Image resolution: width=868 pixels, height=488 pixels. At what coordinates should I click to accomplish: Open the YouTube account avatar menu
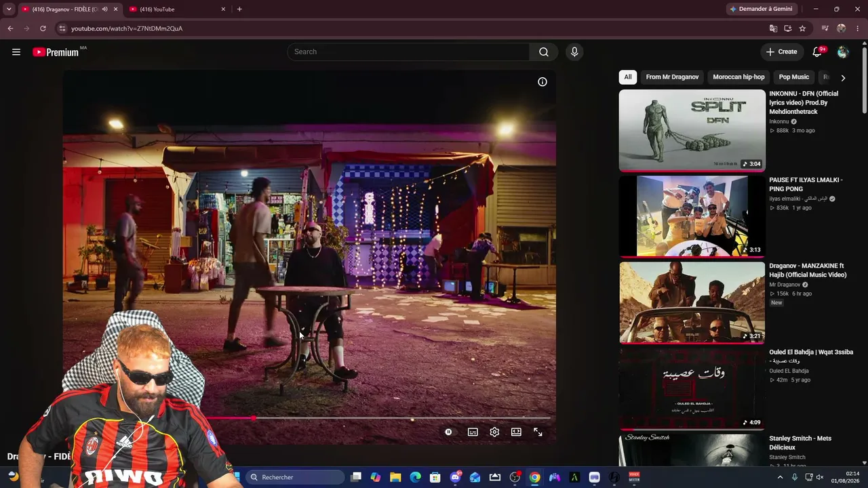843,52
